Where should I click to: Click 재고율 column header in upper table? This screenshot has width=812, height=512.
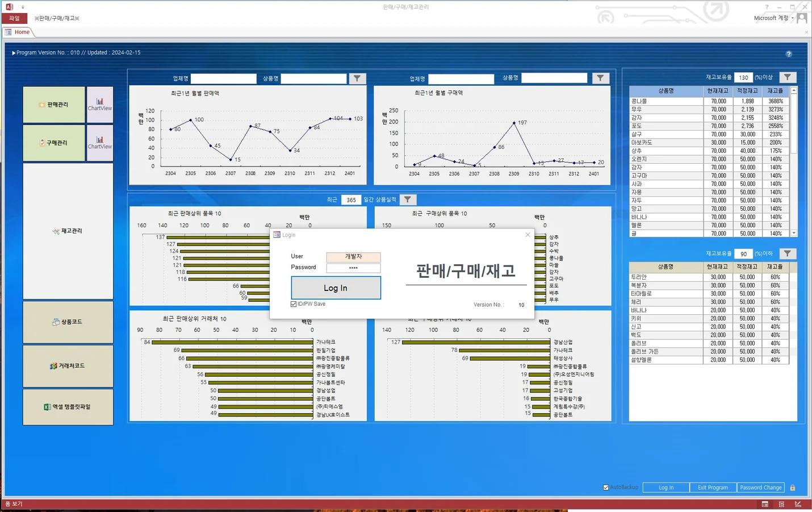tap(775, 91)
